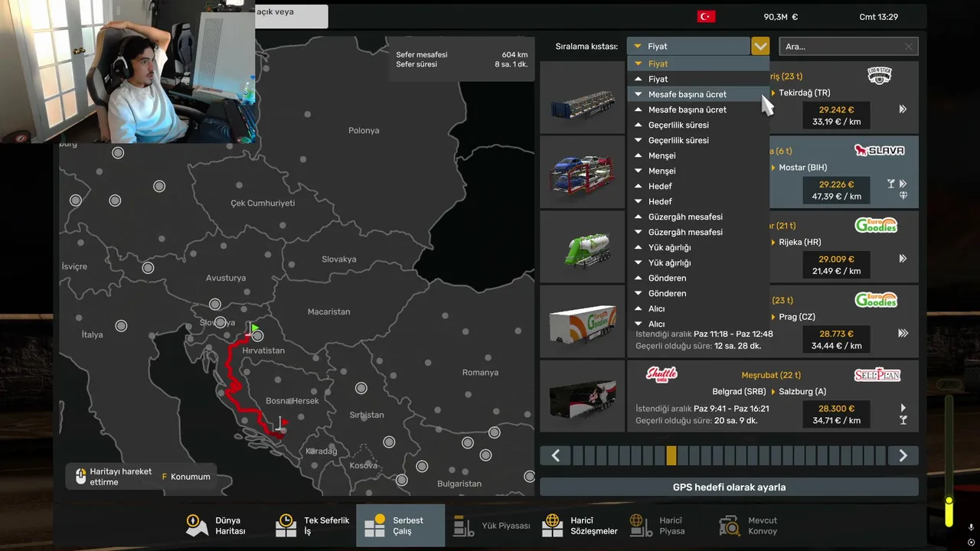This screenshot has height=551, width=980.
Task: Click the diamond icon on Mostar job
Action: point(903,196)
